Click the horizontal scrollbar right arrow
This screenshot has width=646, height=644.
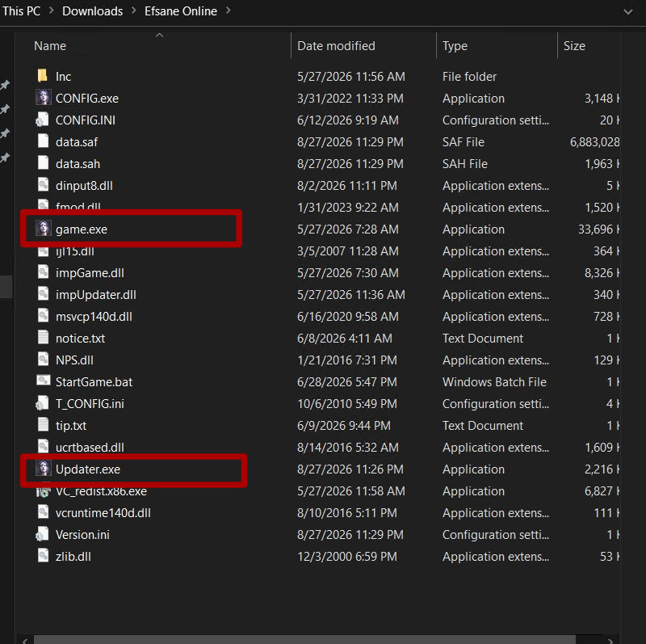[x=610, y=640]
